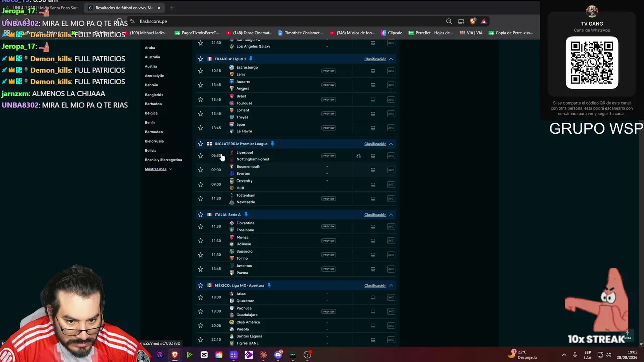
Task: Favorite the Liverpool vs Nottingham Forest match star
Action: click(200, 156)
